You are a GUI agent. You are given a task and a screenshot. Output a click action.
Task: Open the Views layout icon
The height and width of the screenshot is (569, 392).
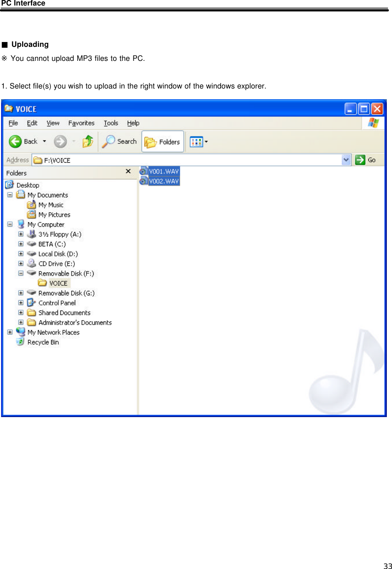pos(196,142)
